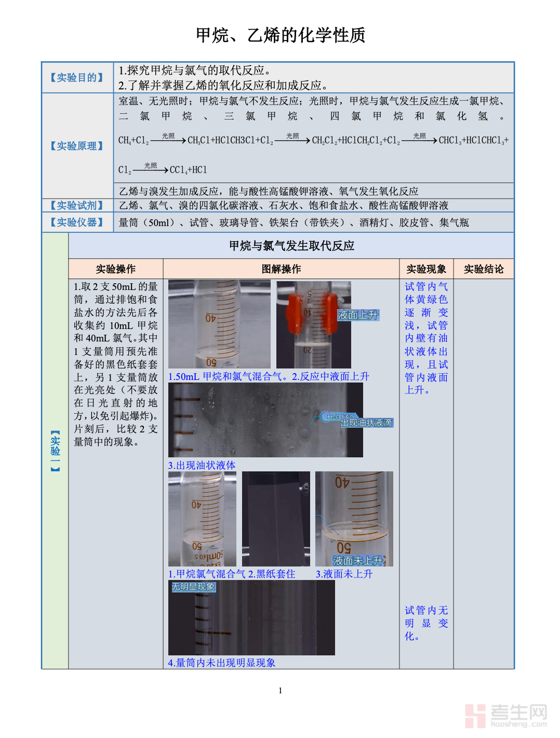Select the oily droplets photo

pyautogui.click(x=265, y=420)
